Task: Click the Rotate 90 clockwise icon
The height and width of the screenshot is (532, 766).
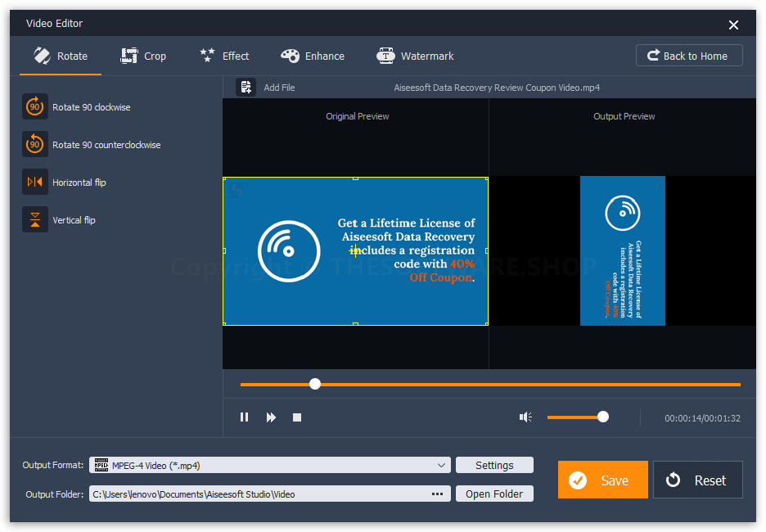Action: pyautogui.click(x=34, y=106)
